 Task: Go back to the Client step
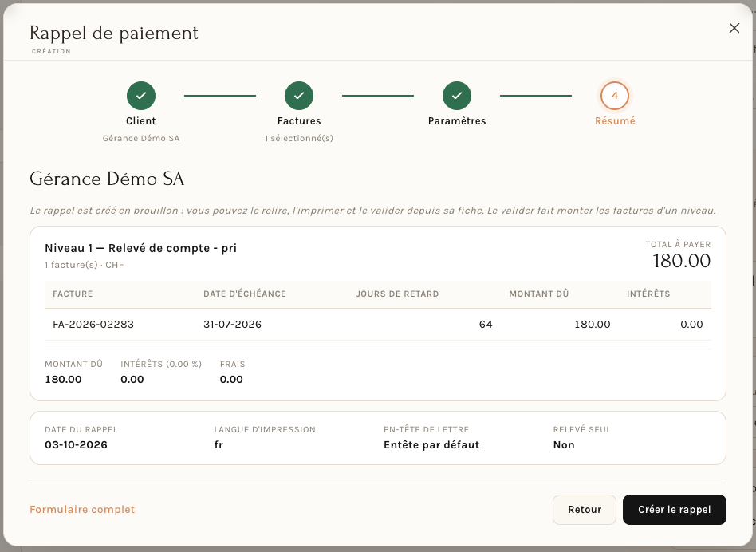141,96
